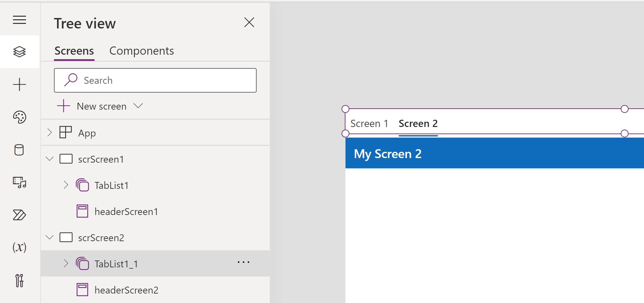Image resolution: width=644 pixels, height=303 pixels.
Task: Switch to the Components tab
Action: [x=142, y=51]
